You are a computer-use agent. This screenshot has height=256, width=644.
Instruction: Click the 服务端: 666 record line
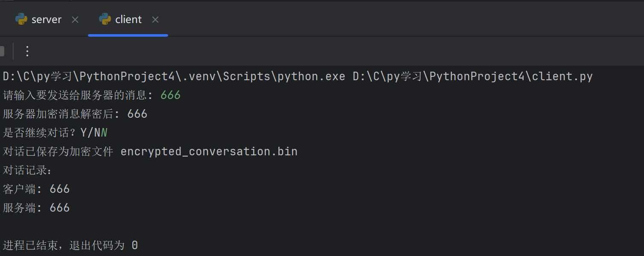[36, 208]
